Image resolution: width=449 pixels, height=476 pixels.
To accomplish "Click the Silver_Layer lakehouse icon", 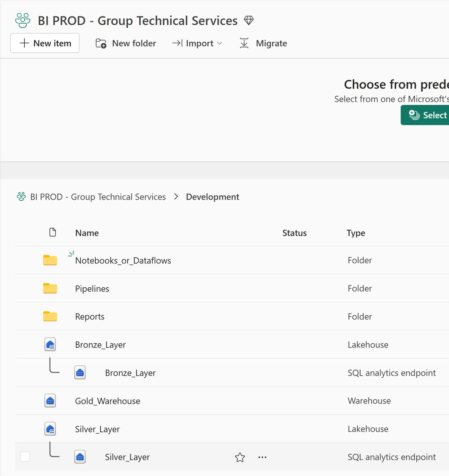I will tap(50, 429).
